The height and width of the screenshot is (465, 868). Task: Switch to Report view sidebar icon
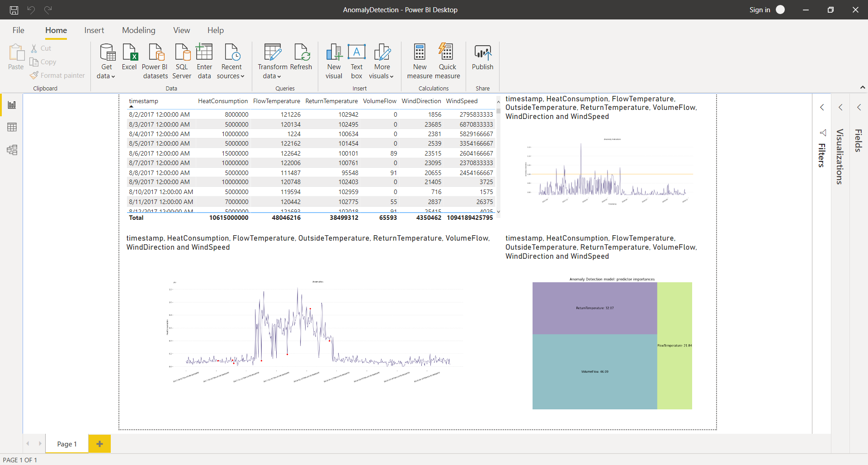(x=12, y=105)
